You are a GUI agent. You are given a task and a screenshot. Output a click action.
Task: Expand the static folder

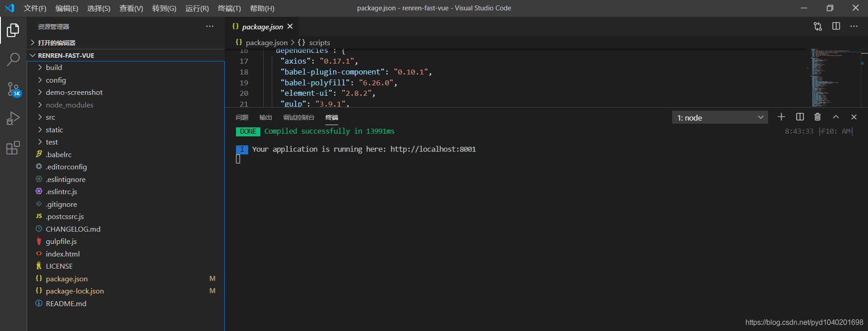tap(126, 130)
